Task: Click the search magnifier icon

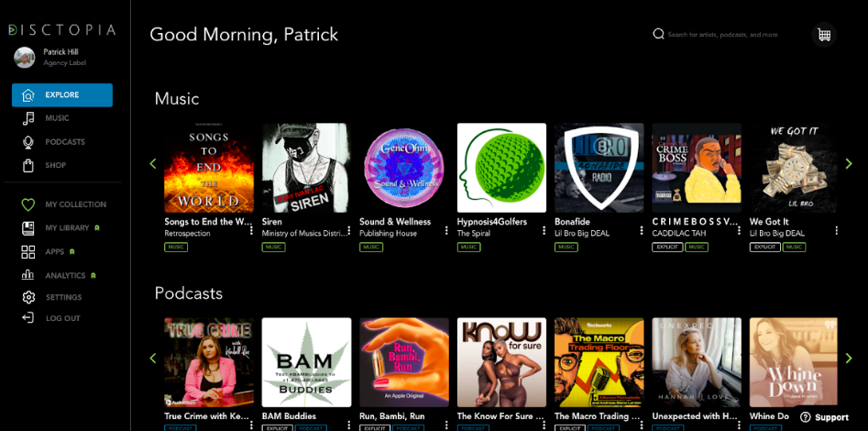Action: click(x=658, y=34)
